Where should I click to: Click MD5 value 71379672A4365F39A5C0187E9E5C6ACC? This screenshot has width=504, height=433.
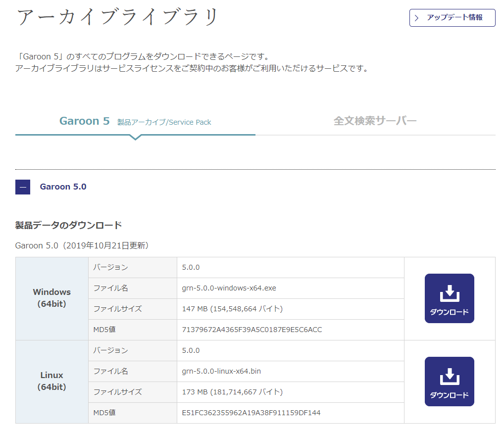tap(252, 330)
